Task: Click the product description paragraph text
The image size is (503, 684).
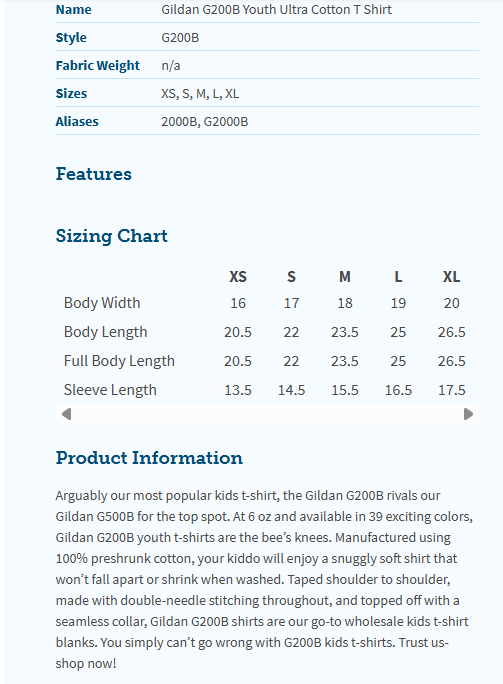Action: point(264,579)
